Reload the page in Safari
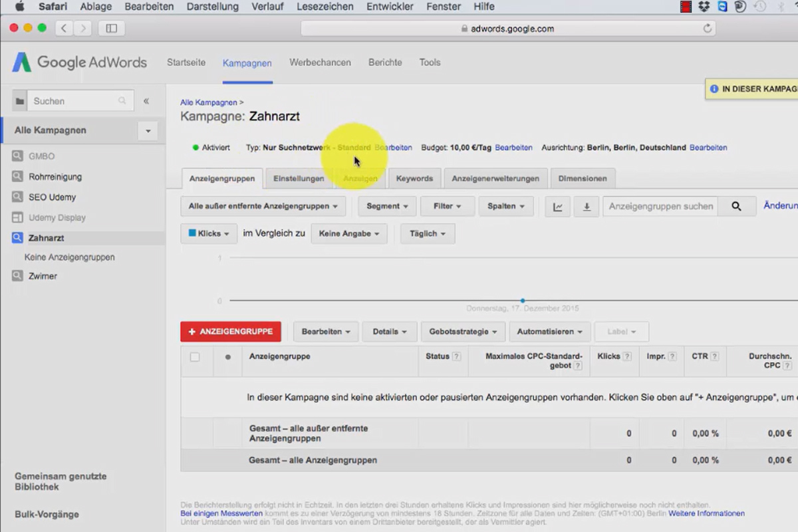 click(x=708, y=29)
